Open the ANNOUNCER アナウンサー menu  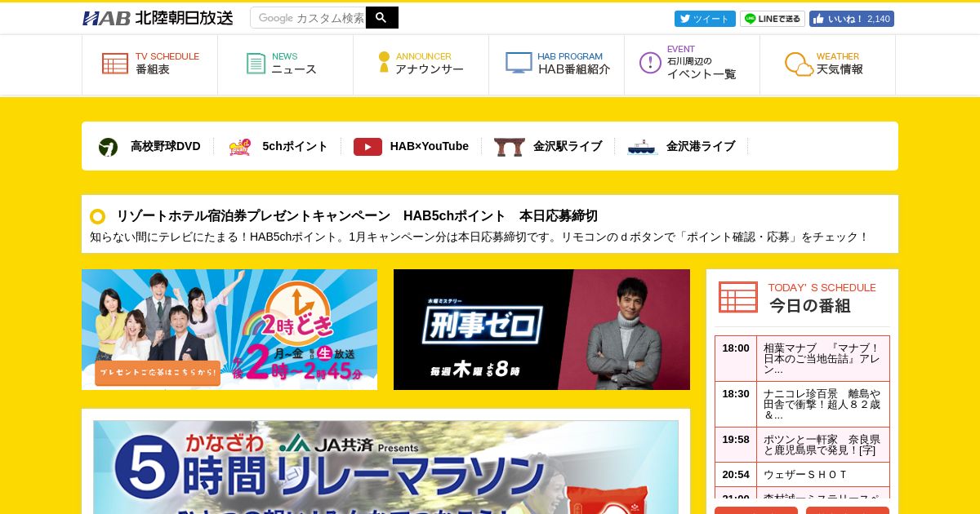[421, 64]
